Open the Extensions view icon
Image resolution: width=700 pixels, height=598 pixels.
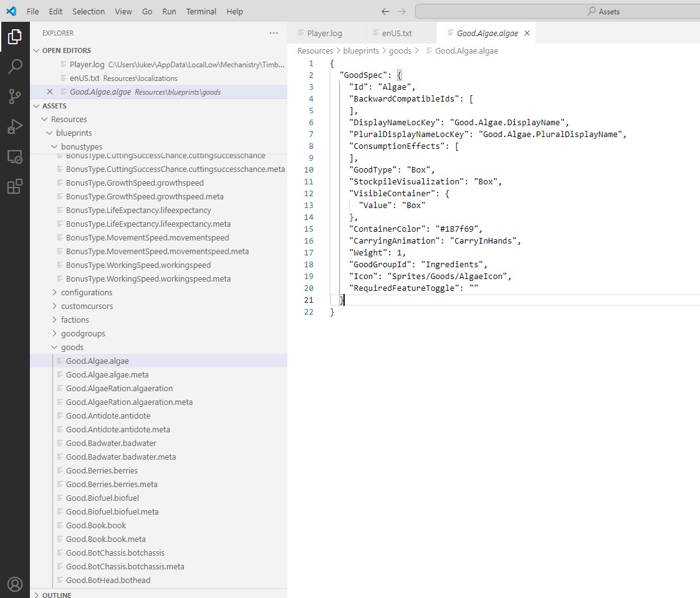[15, 186]
